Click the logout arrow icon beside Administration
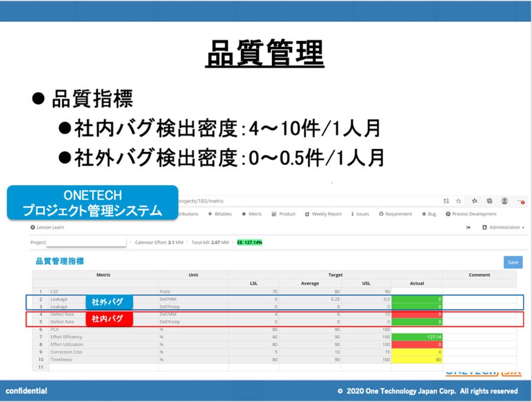 [x=468, y=227]
